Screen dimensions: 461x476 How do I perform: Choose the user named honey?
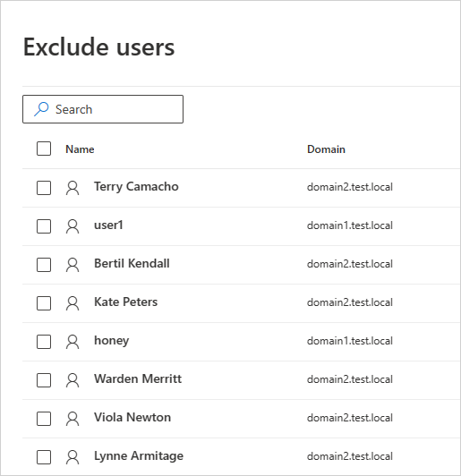click(112, 341)
